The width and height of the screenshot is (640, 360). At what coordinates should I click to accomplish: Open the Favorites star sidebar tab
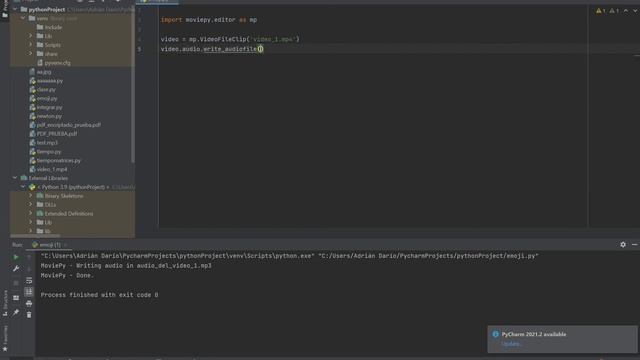point(5,339)
